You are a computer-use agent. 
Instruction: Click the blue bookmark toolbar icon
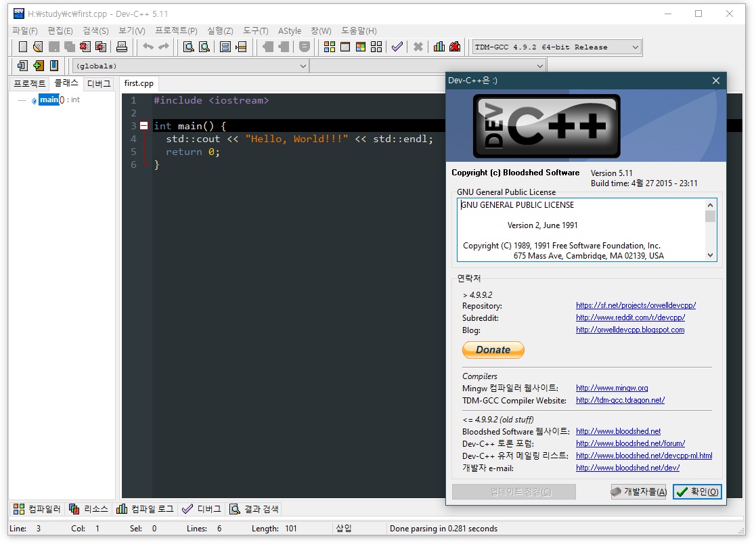pyautogui.click(x=54, y=66)
